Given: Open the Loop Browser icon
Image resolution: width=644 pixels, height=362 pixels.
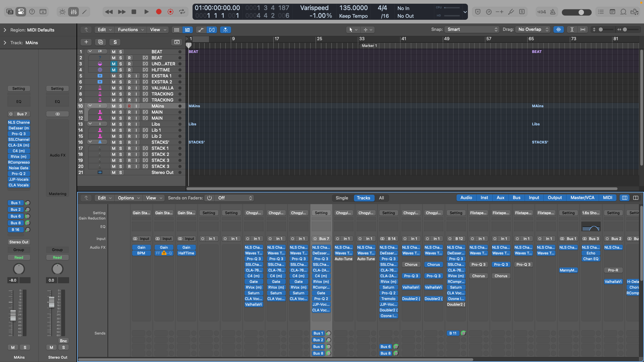Looking at the screenshot, I should click(x=623, y=12).
